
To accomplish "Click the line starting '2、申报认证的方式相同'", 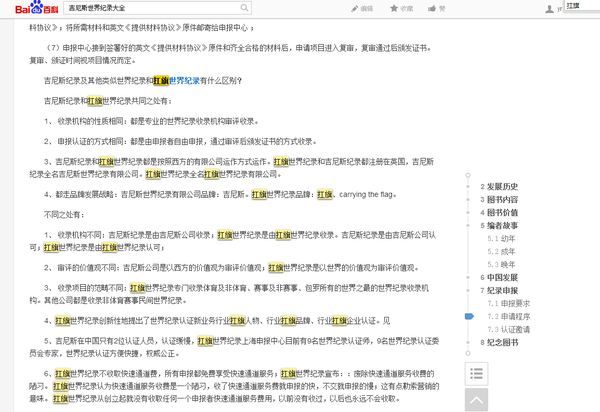I will pyautogui.click(x=180, y=142).
